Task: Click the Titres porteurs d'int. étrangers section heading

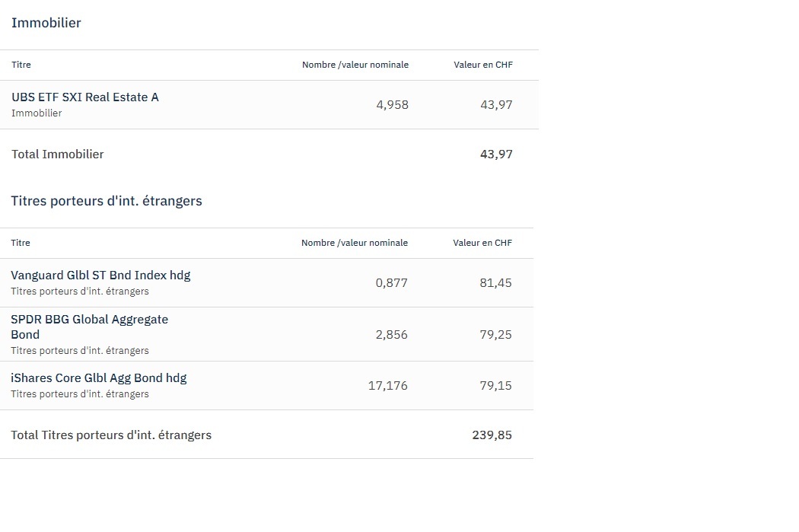Action: 107,201
